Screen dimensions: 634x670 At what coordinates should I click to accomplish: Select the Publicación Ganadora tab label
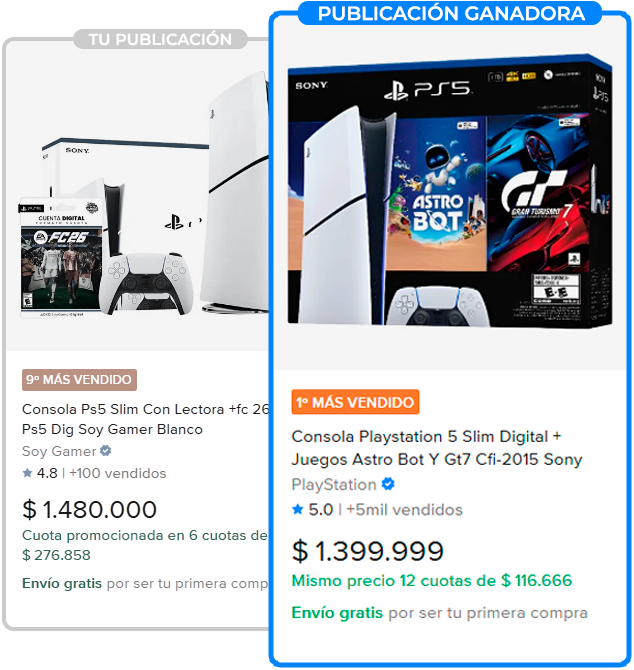click(451, 14)
